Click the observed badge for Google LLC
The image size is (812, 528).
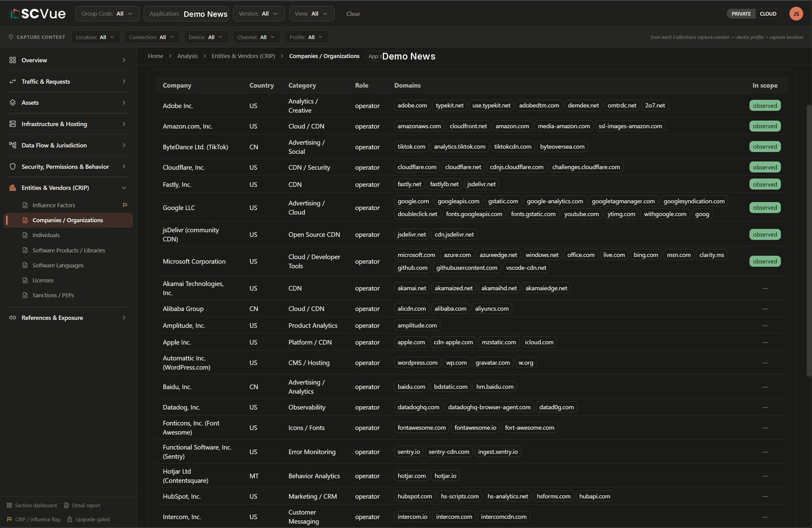(765, 208)
